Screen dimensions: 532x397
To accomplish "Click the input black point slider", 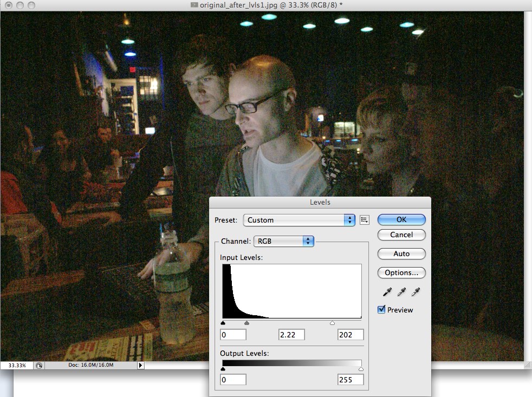I will point(223,323).
